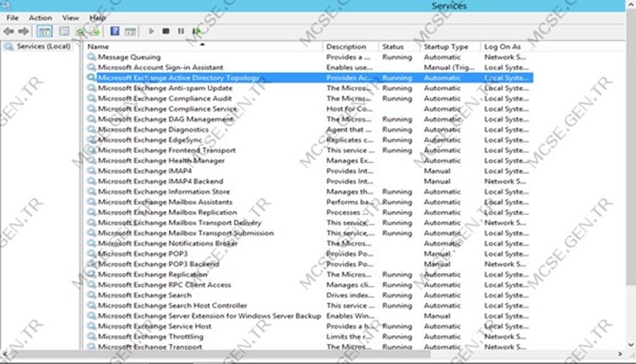The height and width of the screenshot is (364, 636).
Task: Toggle the action pane toolbar icon
Action: [x=130, y=31]
